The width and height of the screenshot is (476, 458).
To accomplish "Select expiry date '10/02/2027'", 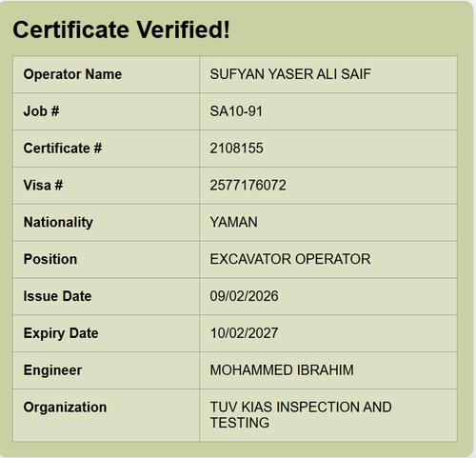I will (x=244, y=333).
